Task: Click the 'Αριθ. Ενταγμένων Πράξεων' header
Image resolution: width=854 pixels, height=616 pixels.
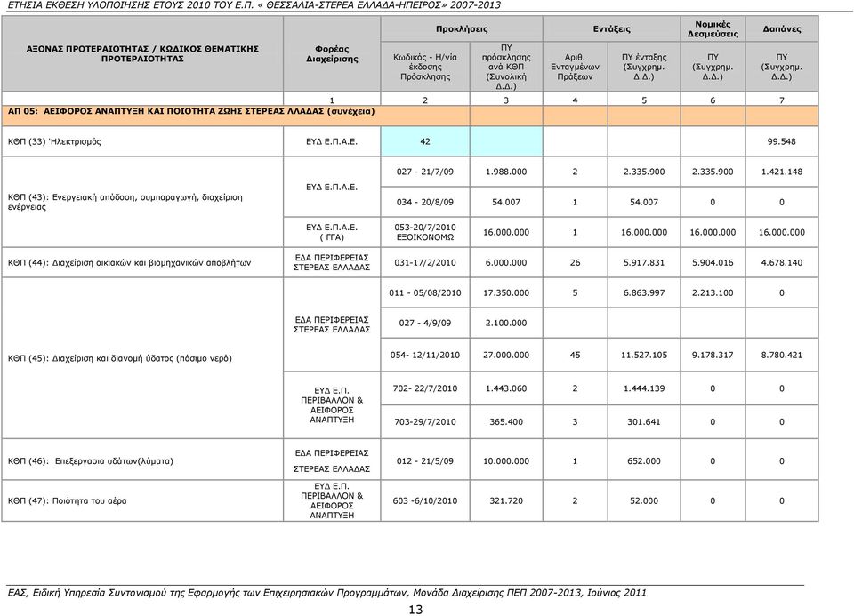Action: (575, 67)
